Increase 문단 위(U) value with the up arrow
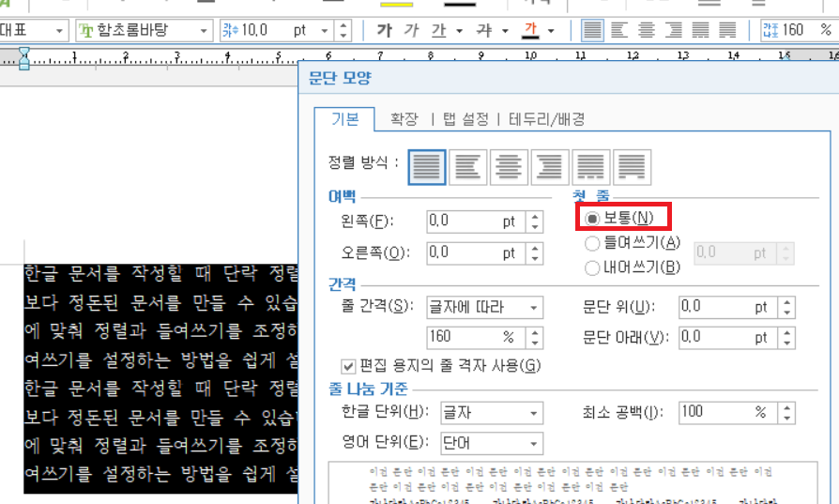 787,302
